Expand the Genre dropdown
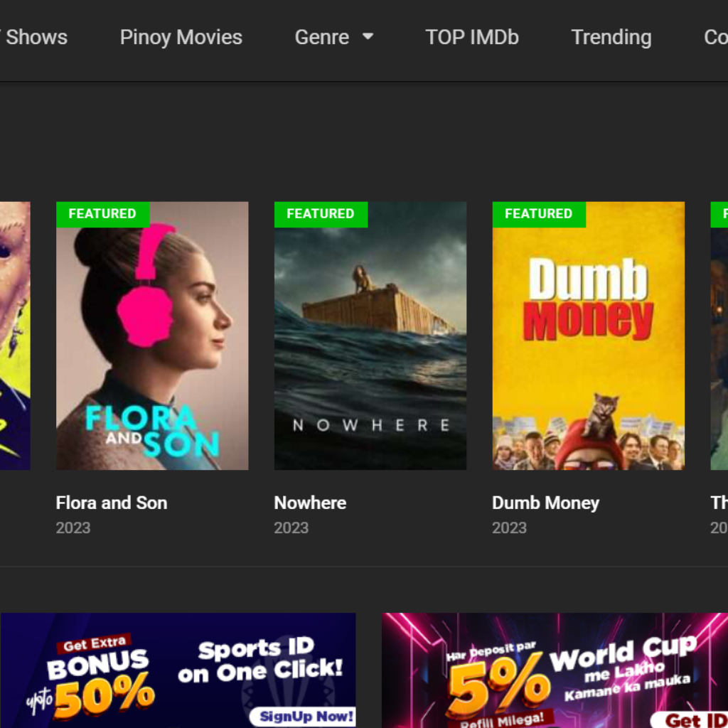The image size is (728, 728). (334, 37)
